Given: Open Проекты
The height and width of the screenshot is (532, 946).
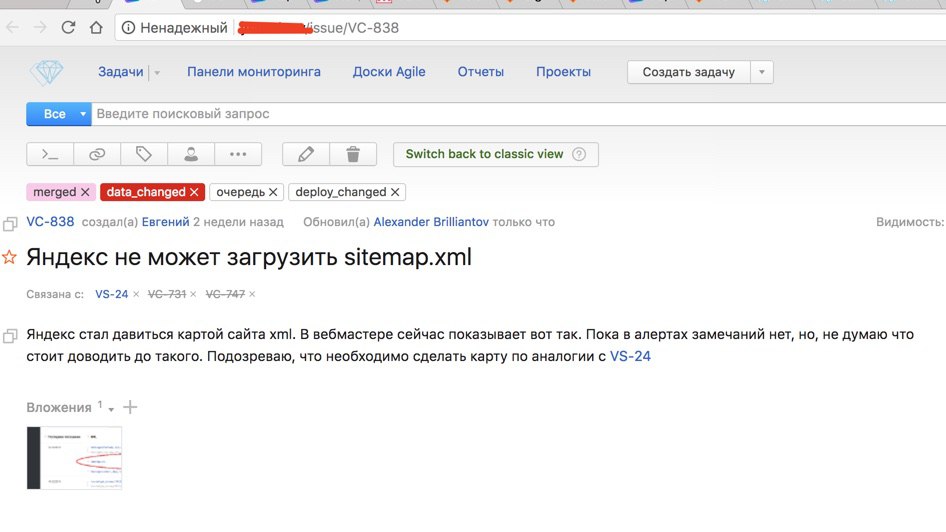Looking at the screenshot, I should tap(563, 72).
